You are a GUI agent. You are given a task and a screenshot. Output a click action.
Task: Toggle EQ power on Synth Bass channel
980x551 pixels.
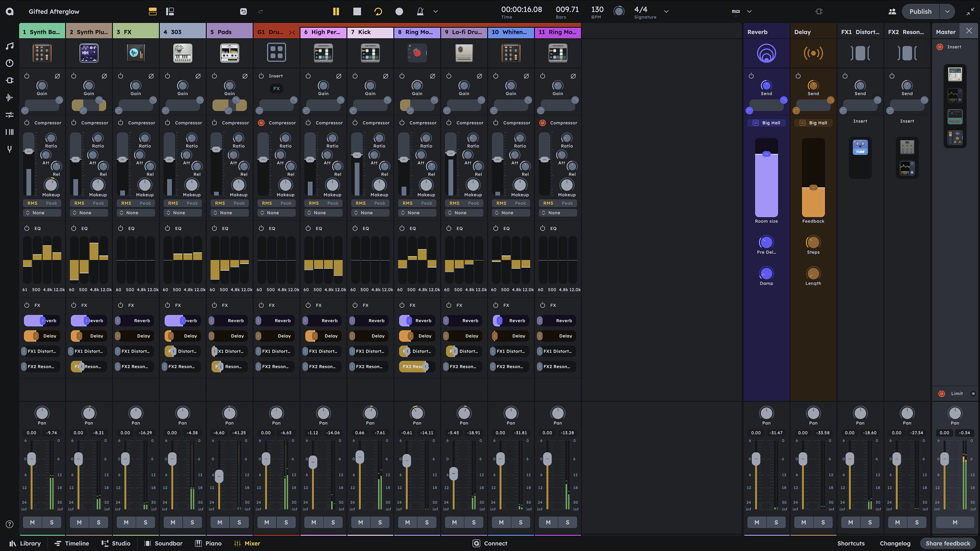point(27,229)
